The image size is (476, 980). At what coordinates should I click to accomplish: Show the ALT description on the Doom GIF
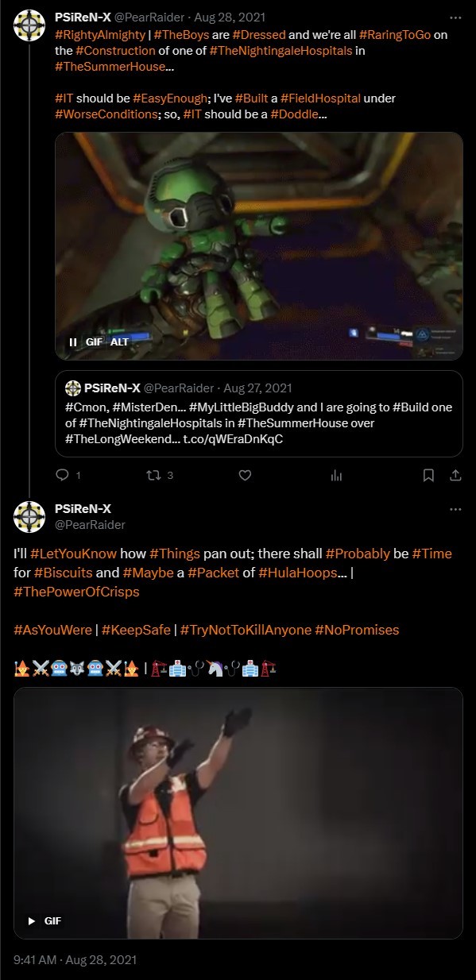point(119,341)
